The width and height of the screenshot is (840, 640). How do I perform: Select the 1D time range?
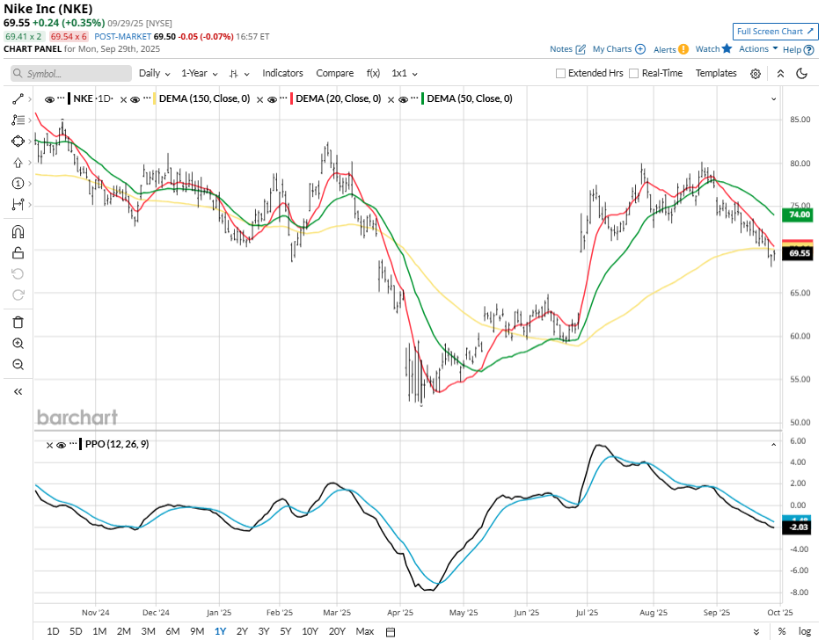click(53, 631)
